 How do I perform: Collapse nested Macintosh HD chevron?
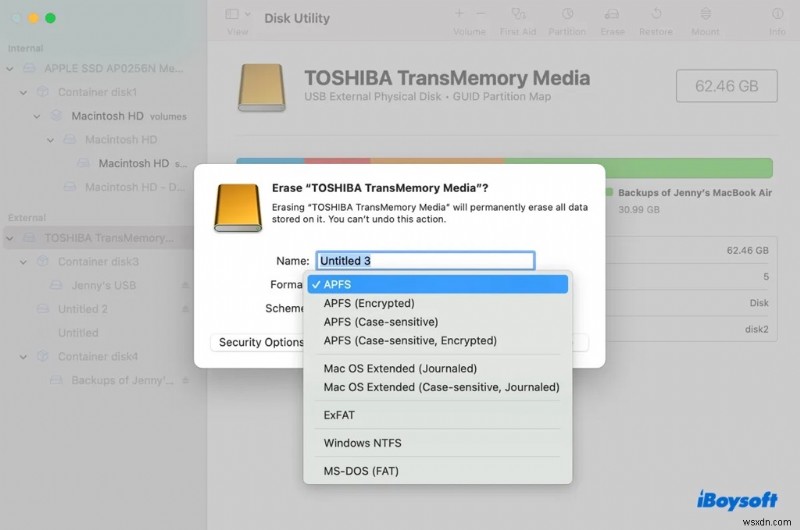[x=51, y=140]
